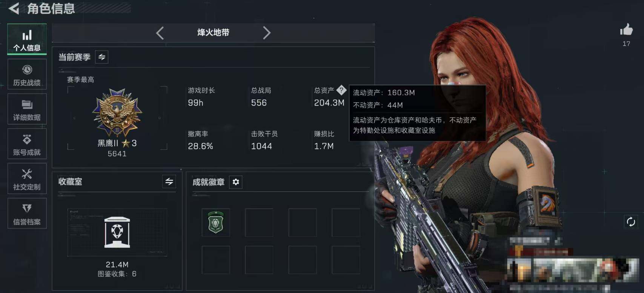Open the 收藏室 collection room display
This screenshot has width=644, height=293.
[117, 232]
